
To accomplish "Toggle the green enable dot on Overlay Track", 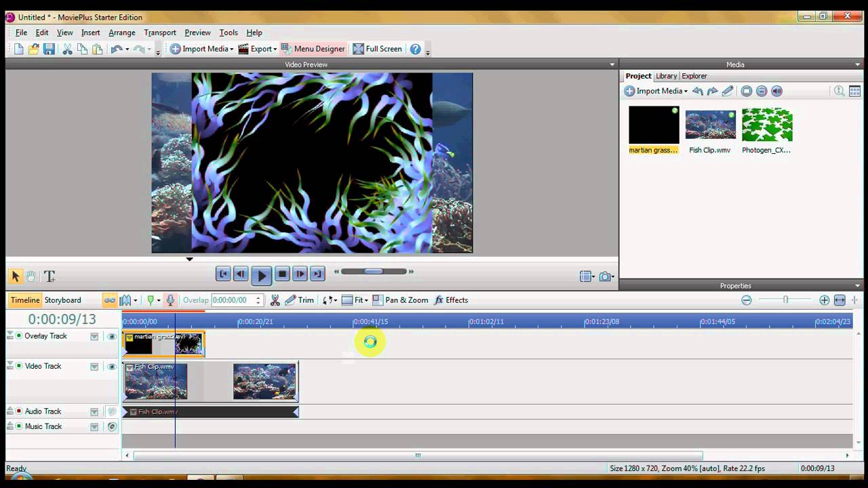I will (x=19, y=336).
